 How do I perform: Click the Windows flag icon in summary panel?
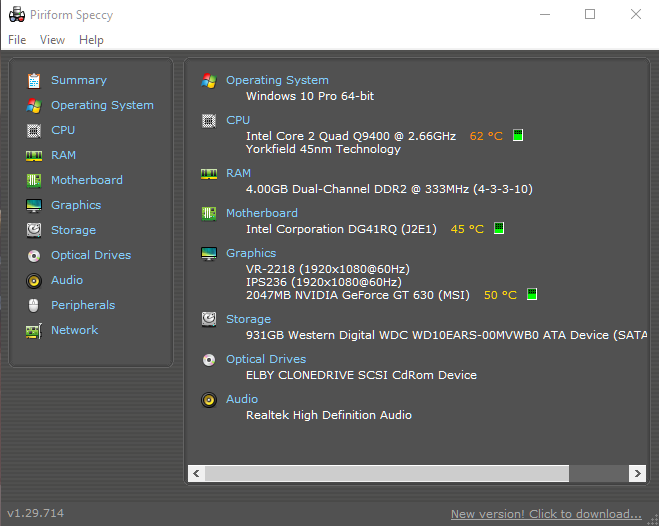(209, 81)
